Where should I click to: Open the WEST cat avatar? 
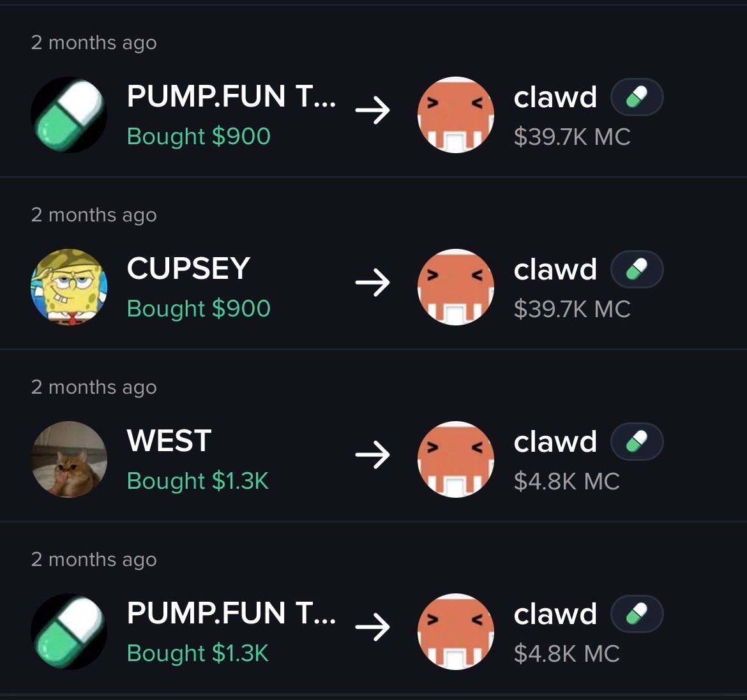pyautogui.click(x=69, y=459)
